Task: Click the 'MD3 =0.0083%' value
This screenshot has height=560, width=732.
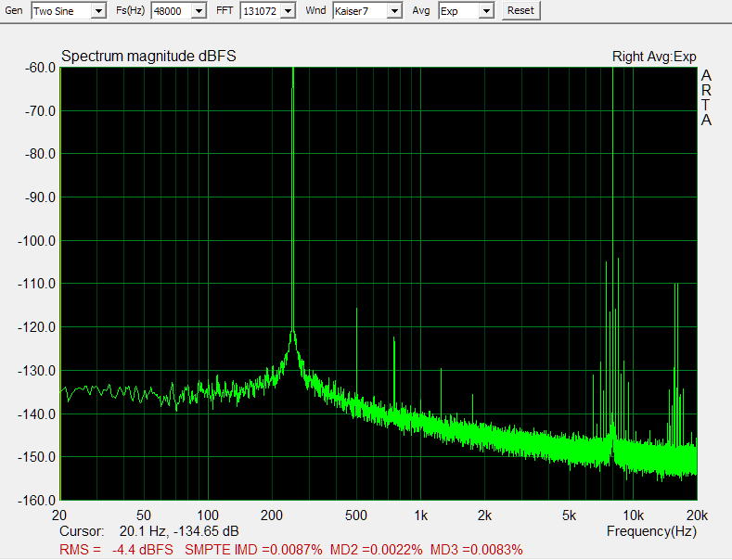Action: tap(477, 549)
